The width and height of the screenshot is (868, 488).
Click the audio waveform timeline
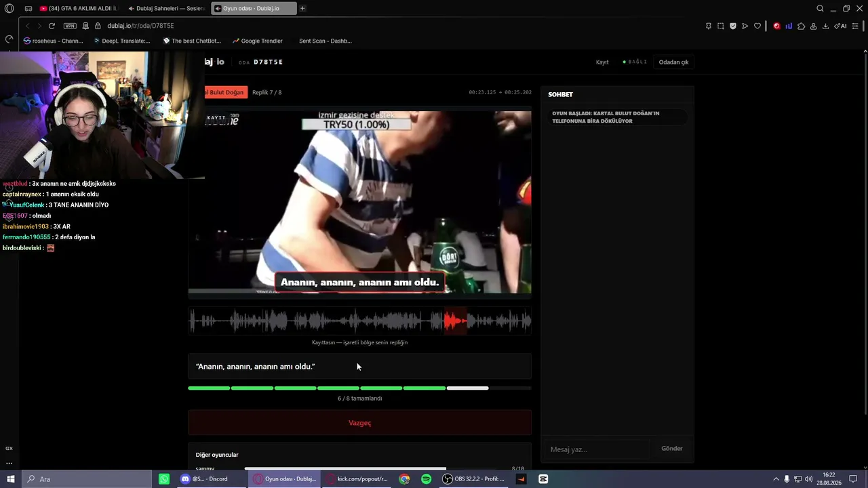359,321
